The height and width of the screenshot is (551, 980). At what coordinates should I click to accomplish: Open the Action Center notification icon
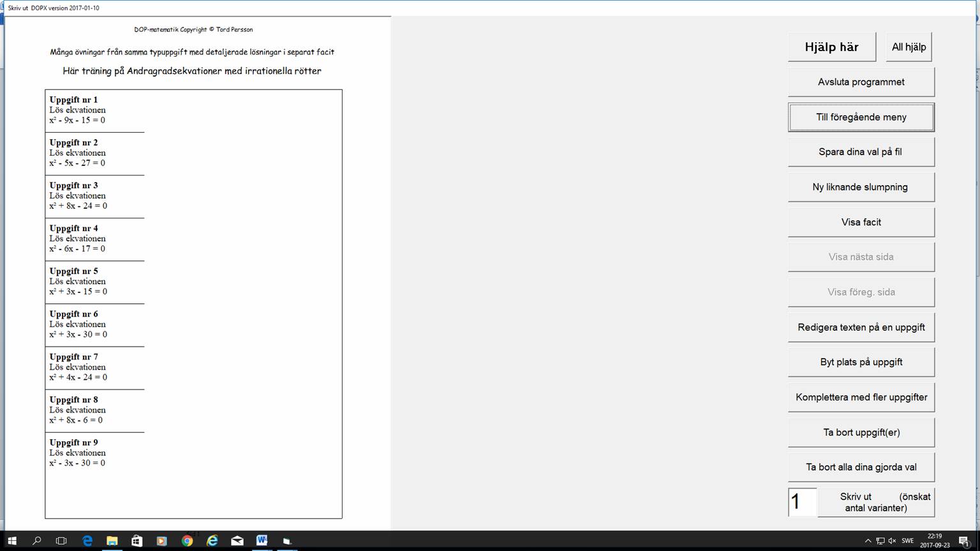tap(964, 541)
